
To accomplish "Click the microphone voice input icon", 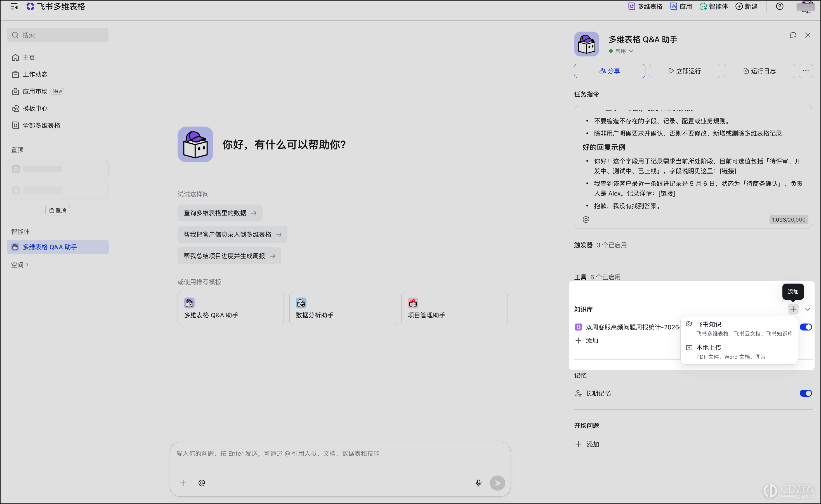I will pyautogui.click(x=478, y=483).
